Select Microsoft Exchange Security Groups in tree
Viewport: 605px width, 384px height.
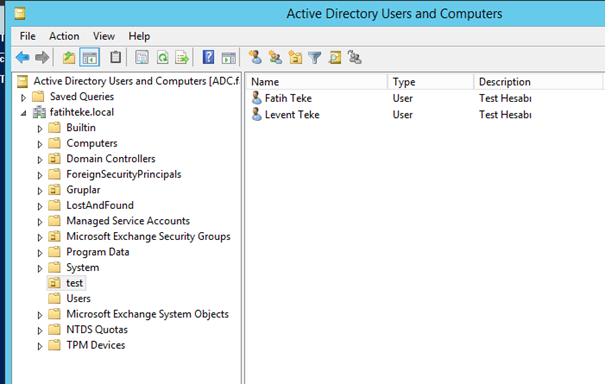pos(148,236)
